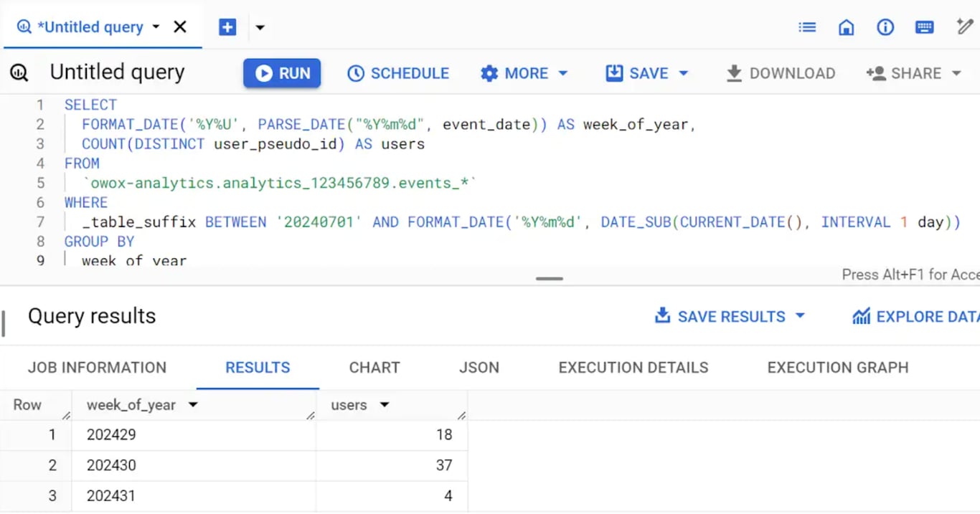Close the Untitled query tab

(180, 27)
